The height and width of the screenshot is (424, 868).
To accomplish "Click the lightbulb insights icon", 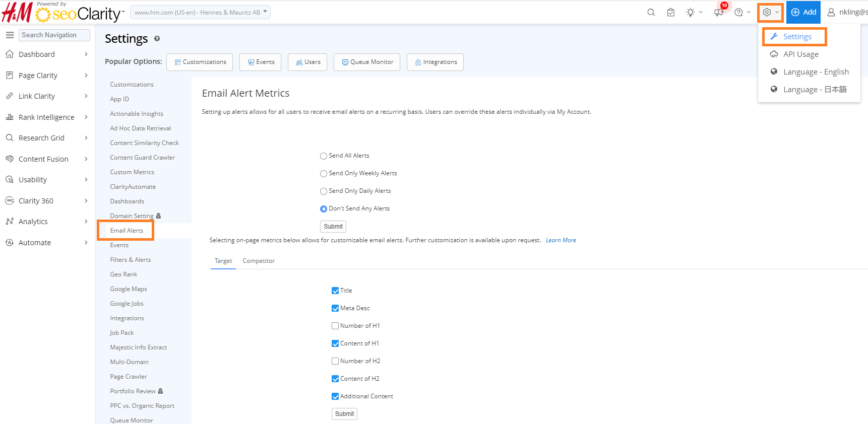I will (690, 13).
